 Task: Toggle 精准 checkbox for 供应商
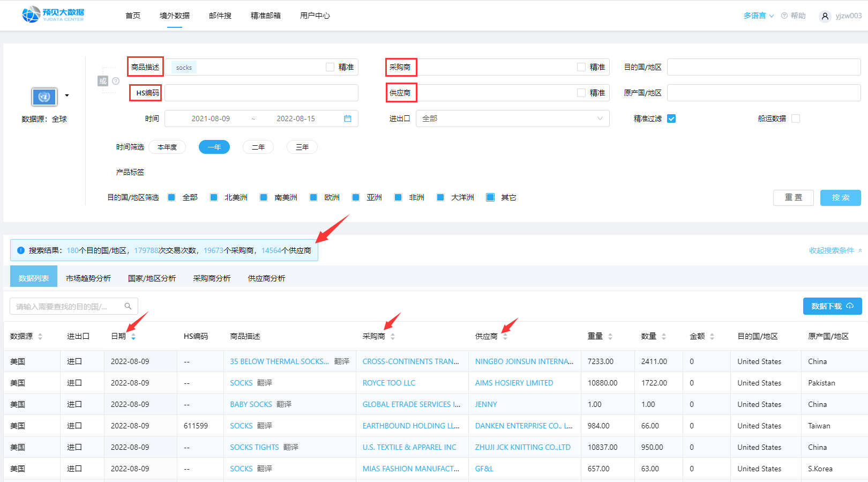point(581,93)
